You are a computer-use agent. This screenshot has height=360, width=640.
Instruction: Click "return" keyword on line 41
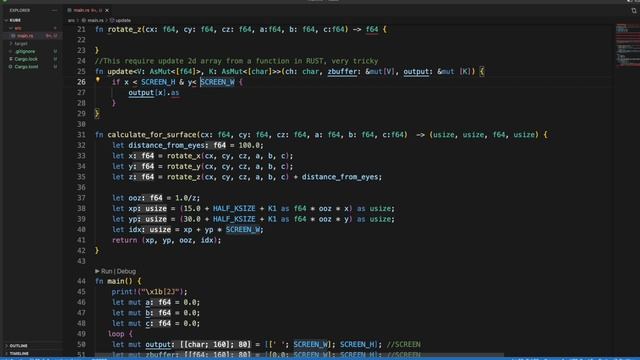point(124,240)
